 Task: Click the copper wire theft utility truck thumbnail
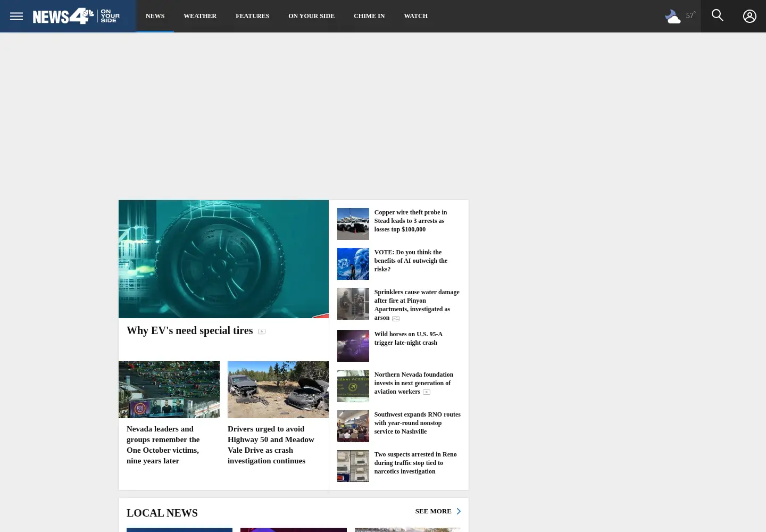point(353,224)
